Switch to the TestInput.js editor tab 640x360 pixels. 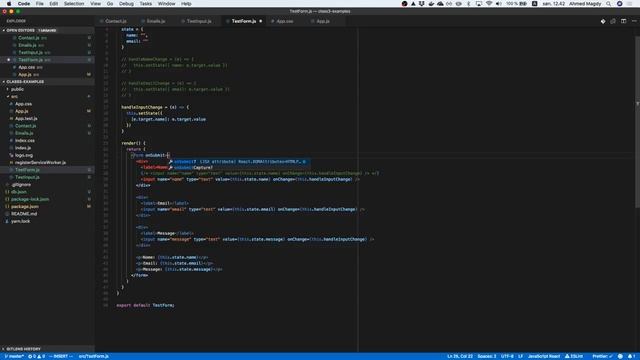click(x=199, y=21)
